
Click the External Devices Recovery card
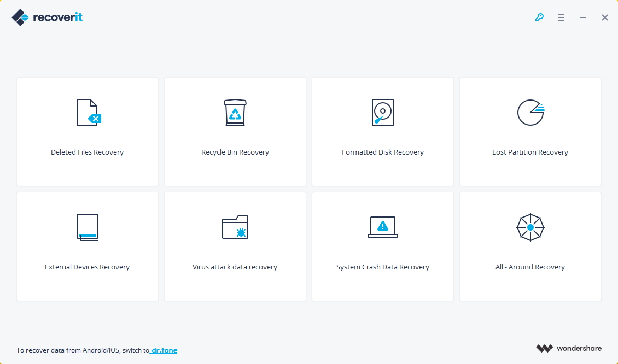click(x=88, y=246)
